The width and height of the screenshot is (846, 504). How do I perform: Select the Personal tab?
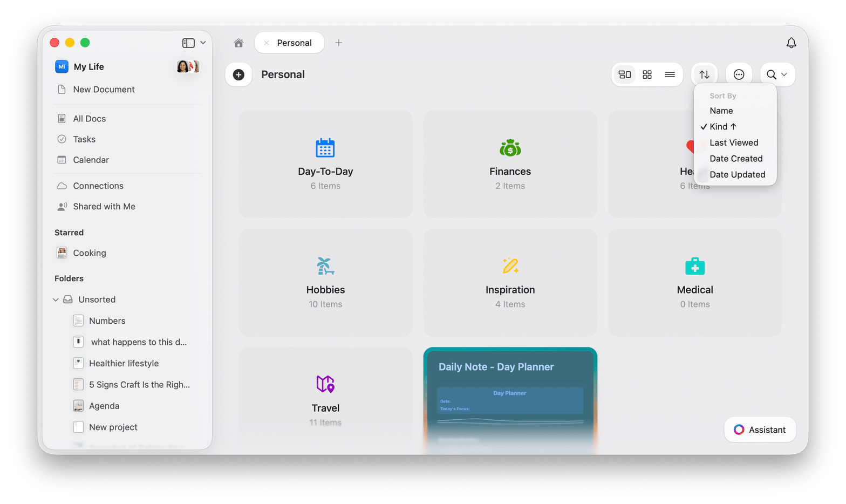point(289,43)
